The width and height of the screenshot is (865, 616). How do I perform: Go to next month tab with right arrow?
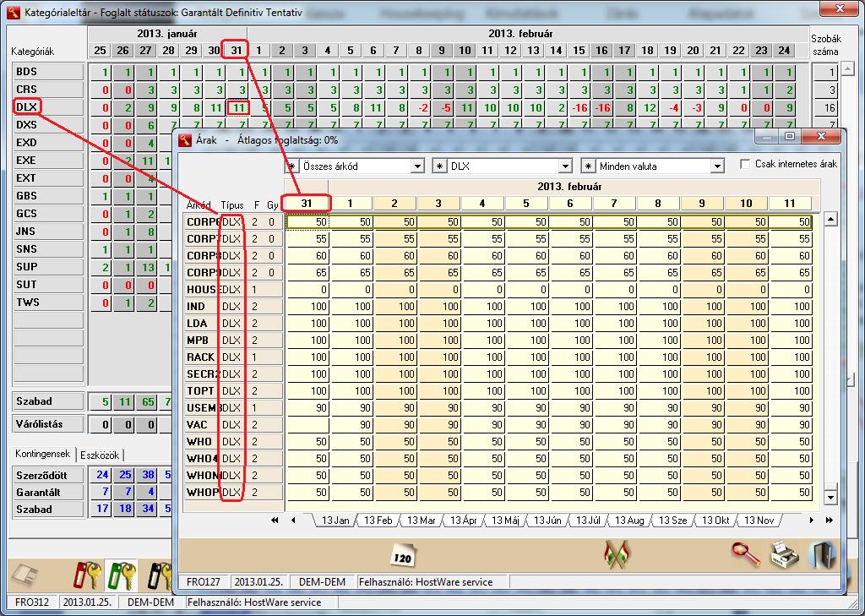(812, 520)
